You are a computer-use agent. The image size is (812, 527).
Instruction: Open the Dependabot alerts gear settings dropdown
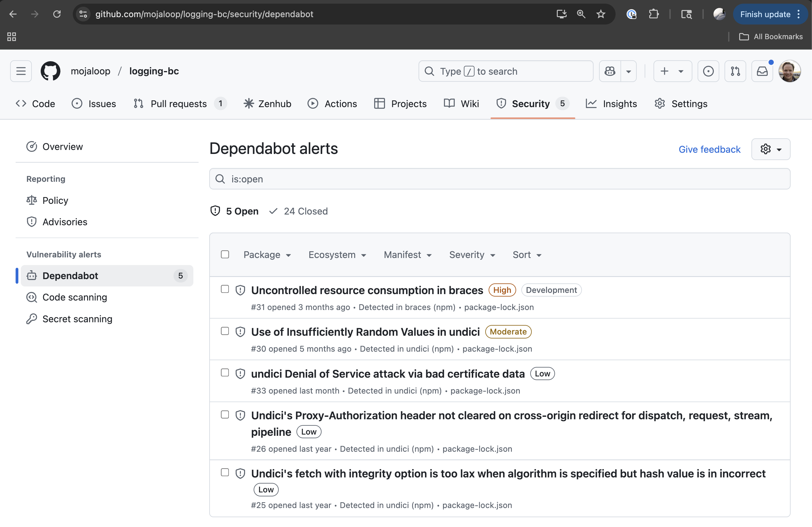tap(771, 149)
